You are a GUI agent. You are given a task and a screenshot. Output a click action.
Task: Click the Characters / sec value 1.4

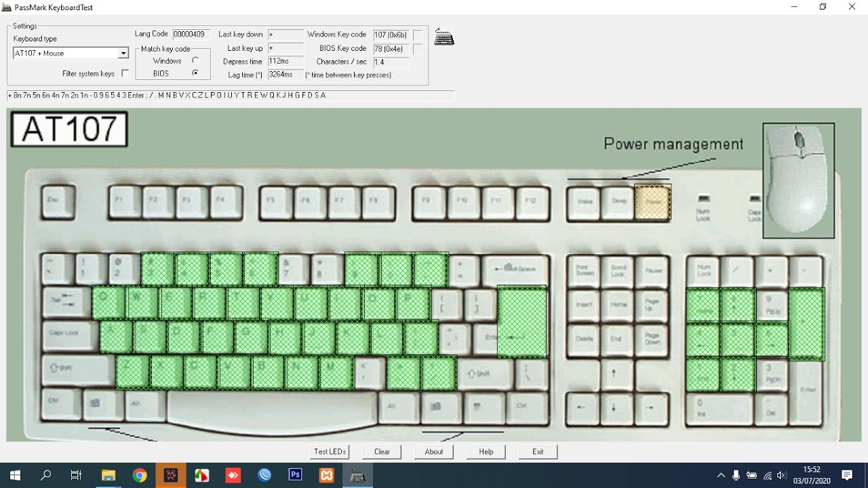(x=391, y=62)
